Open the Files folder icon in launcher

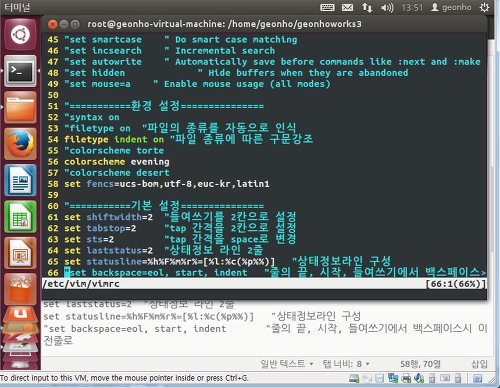click(x=20, y=107)
